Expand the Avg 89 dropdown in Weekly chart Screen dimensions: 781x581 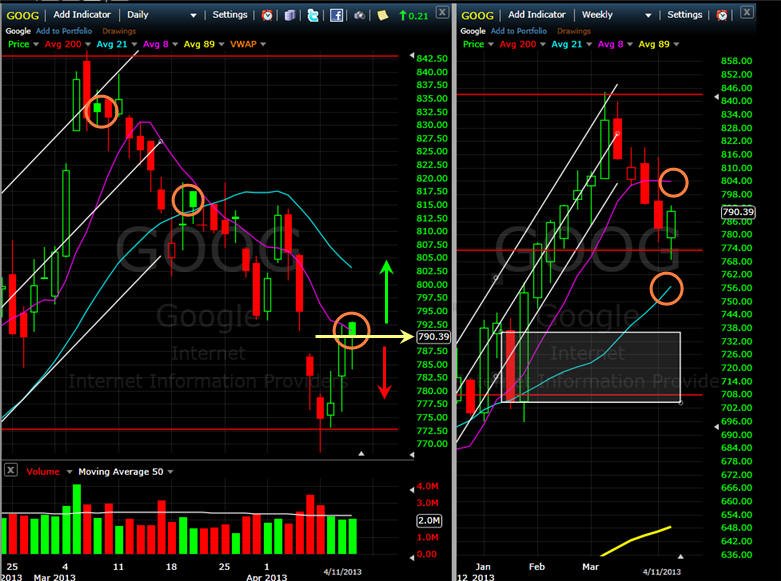[676, 44]
